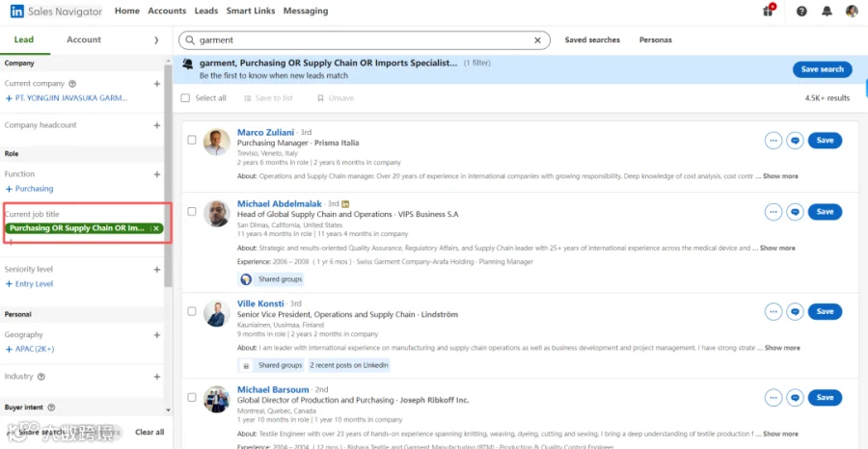Expand the Geography filter
Viewport: 868px width, 449px height.
tap(156, 335)
